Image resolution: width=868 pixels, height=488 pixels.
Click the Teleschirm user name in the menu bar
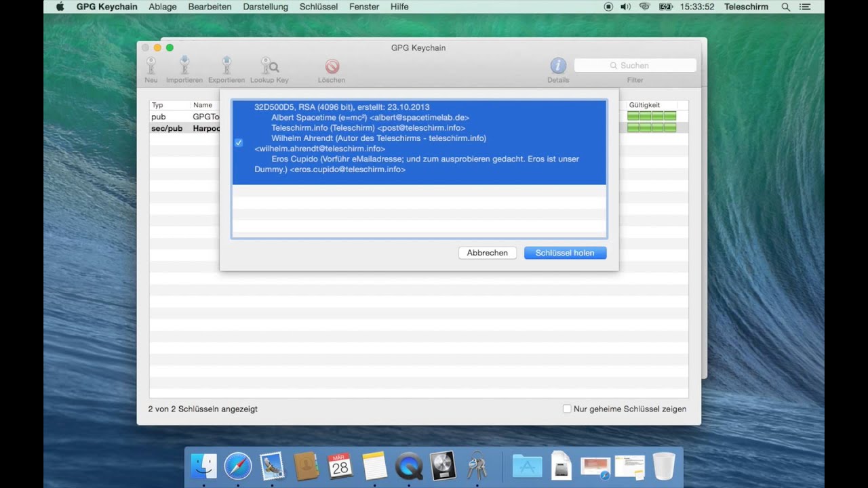coord(746,7)
